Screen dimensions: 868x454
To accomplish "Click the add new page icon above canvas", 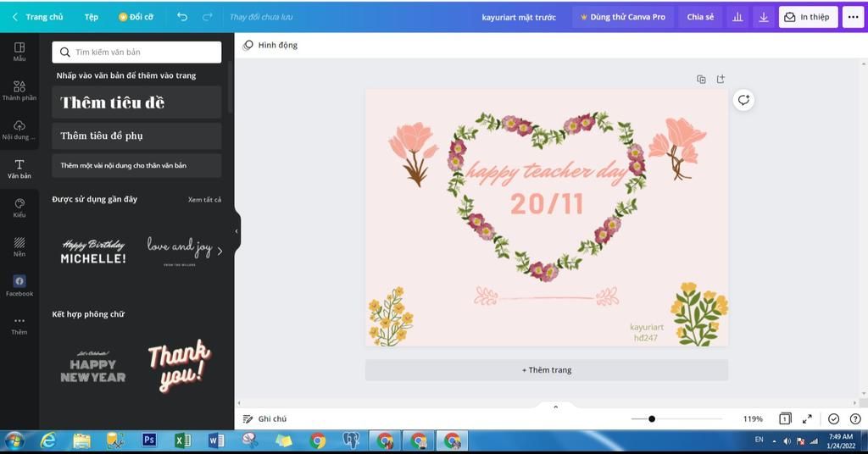I will (721, 79).
